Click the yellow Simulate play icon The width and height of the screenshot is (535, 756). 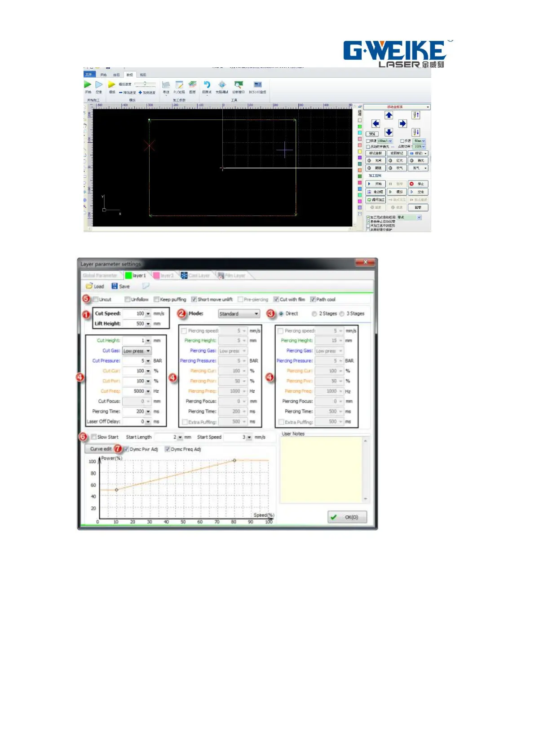111,84
